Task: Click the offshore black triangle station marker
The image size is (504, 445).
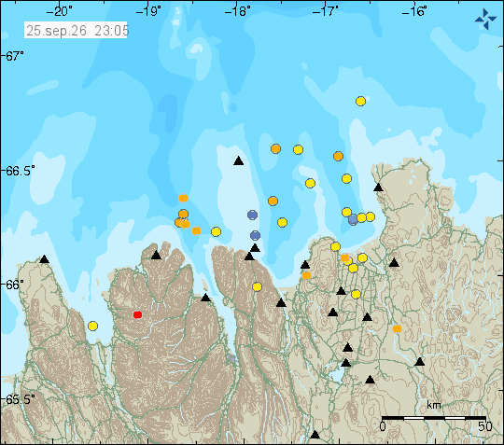Action: 239,160
